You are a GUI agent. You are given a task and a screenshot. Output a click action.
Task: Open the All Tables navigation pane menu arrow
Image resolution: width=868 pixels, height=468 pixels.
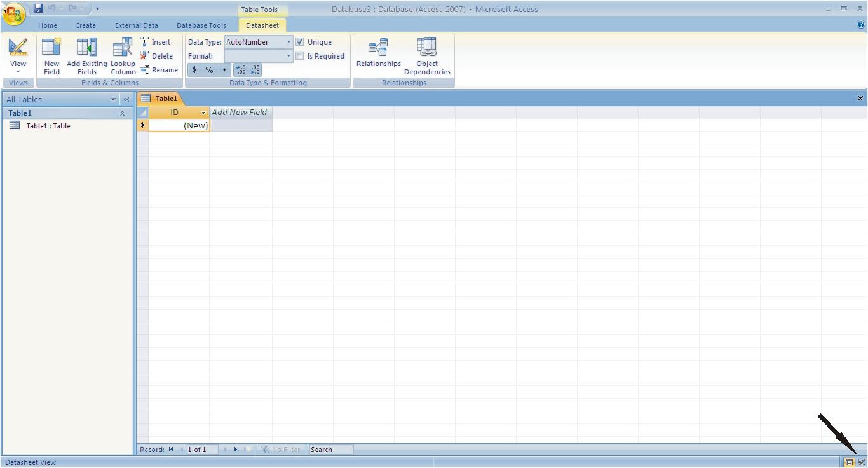(114, 99)
